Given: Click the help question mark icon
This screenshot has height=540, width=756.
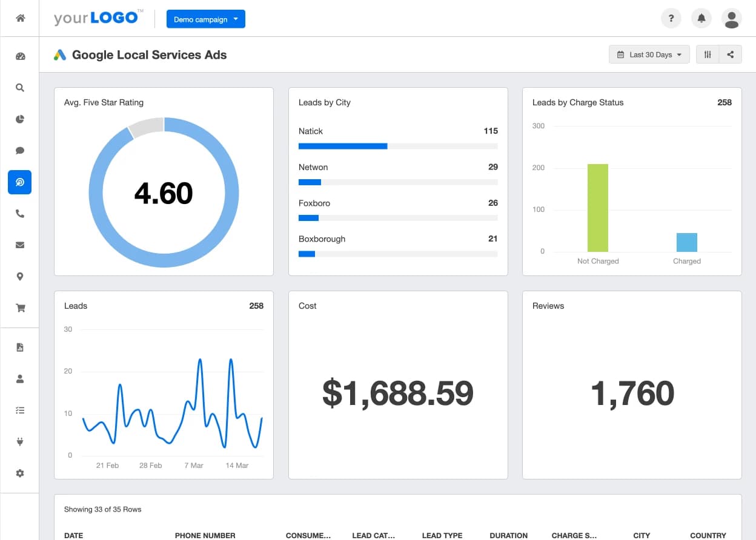Looking at the screenshot, I should pyautogui.click(x=671, y=19).
